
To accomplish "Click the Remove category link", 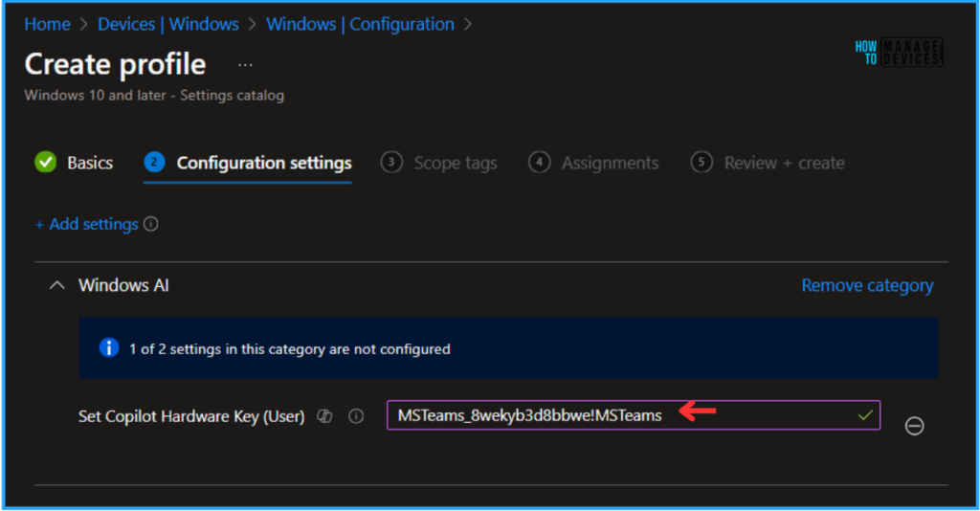I will pos(867,285).
